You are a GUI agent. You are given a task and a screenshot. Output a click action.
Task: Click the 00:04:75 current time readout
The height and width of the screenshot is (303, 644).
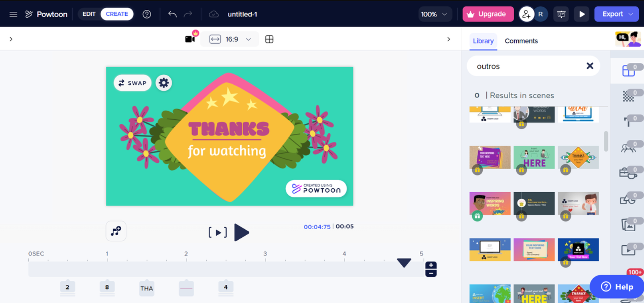click(317, 227)
